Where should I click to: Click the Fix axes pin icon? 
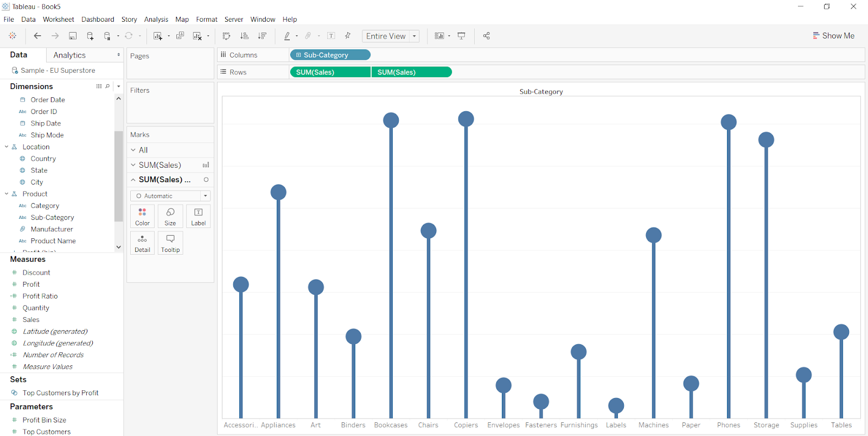click(x=348, y=36)
